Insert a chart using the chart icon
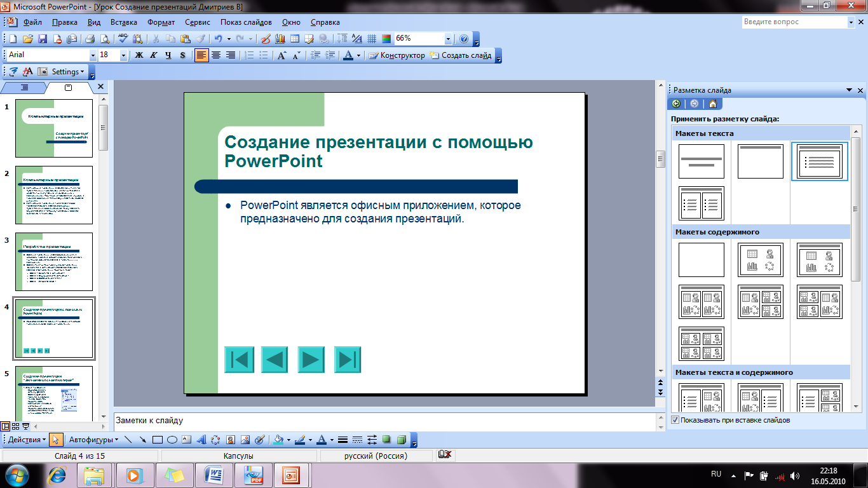868x488 pixels. pyautogui.click(x=281, y=39)
